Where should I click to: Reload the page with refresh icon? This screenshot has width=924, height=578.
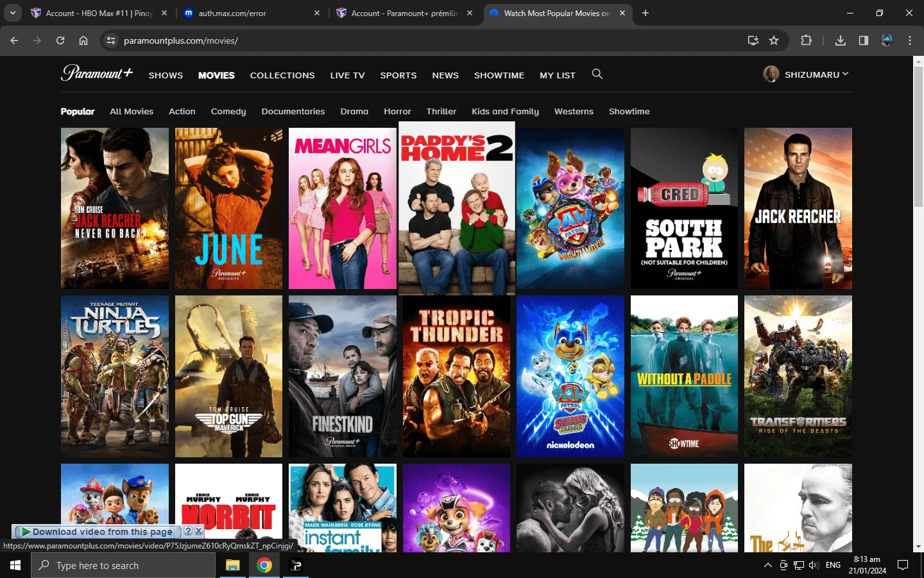(x=60, y=40)
